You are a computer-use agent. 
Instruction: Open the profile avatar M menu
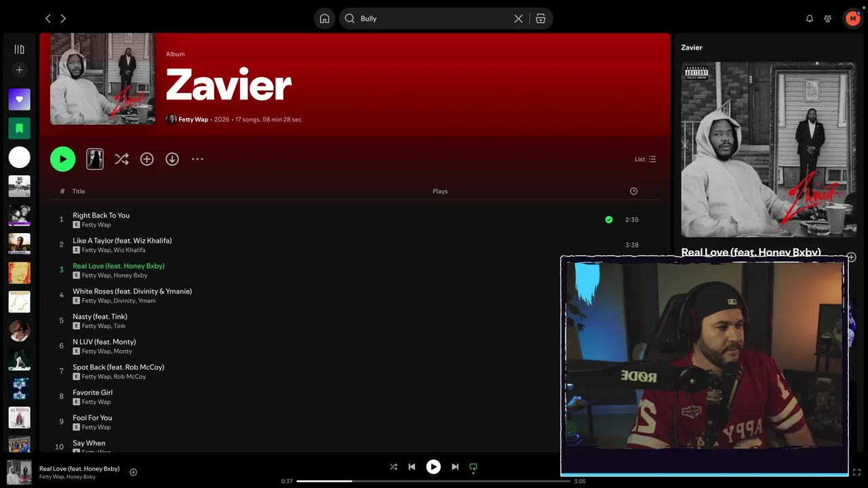[852, 19]
